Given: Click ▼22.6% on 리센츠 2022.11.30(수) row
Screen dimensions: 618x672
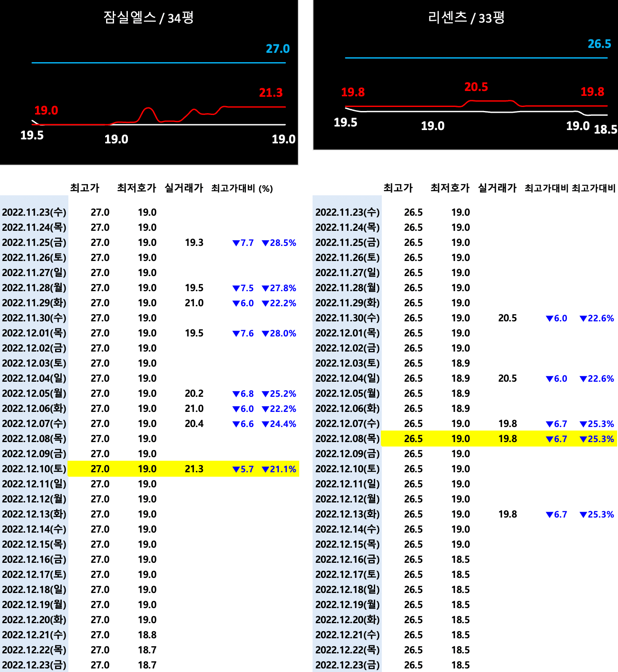Looking at the screenshot, I should point(597,318).
